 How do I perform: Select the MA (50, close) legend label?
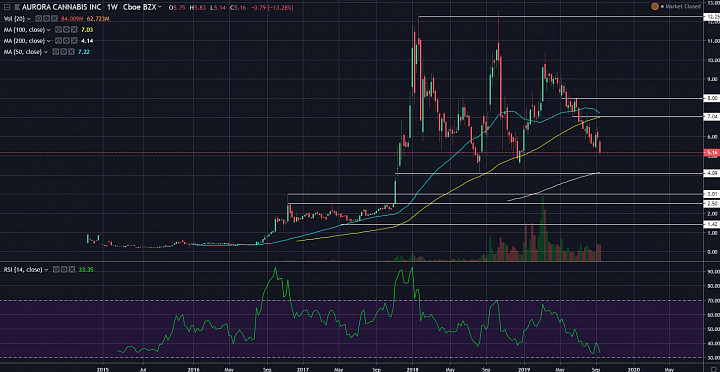[x=23, y=52]
